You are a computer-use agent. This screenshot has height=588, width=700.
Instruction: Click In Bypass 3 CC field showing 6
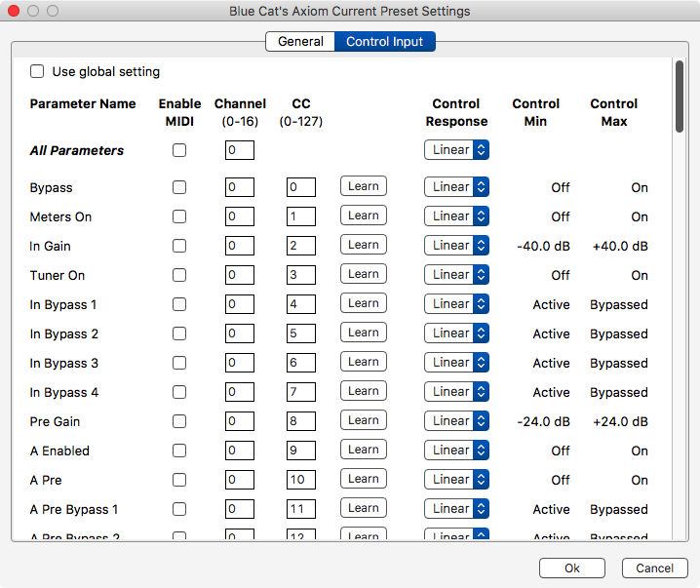pos(301,363)
